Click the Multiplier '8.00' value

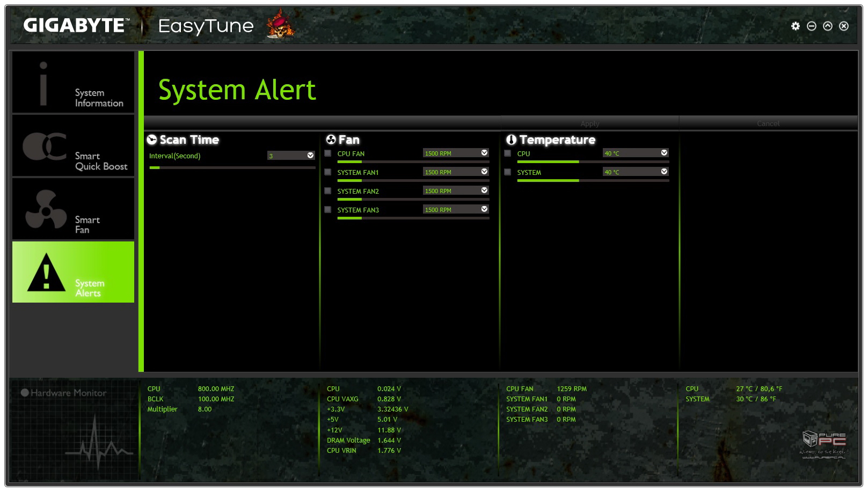point(205,409)
